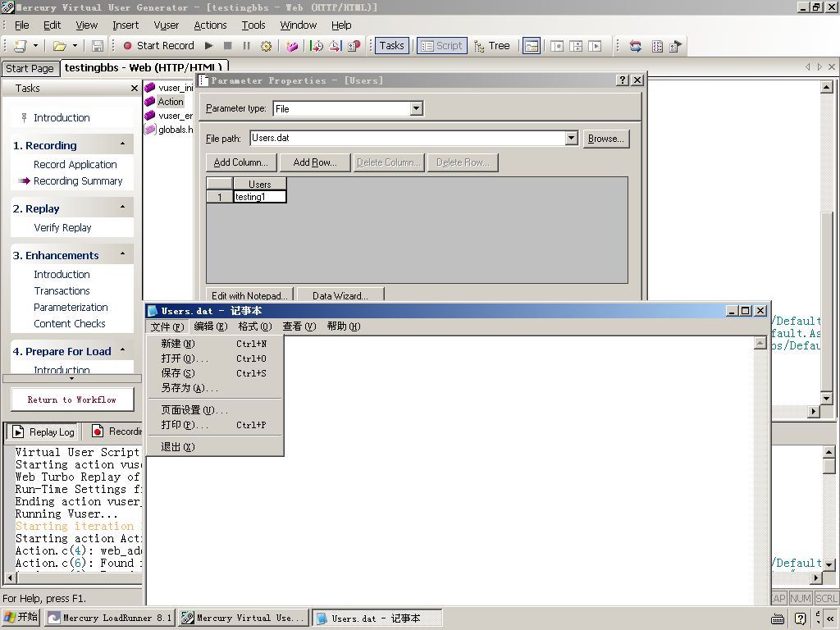Click the Browse... button
The width and height of the screenshot is (840, 630).
tap(606, 139)
